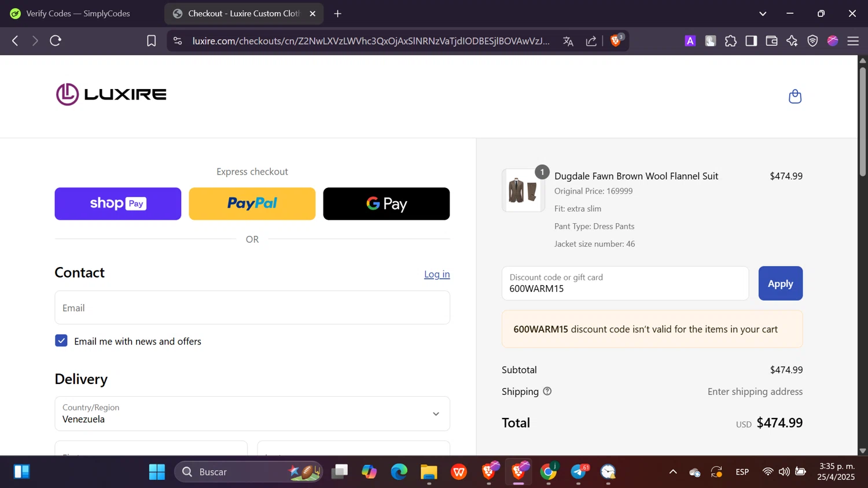Open the Brave VPN shield icon
The height and width of the screenshot is (488, 868).
coord(812,40)
